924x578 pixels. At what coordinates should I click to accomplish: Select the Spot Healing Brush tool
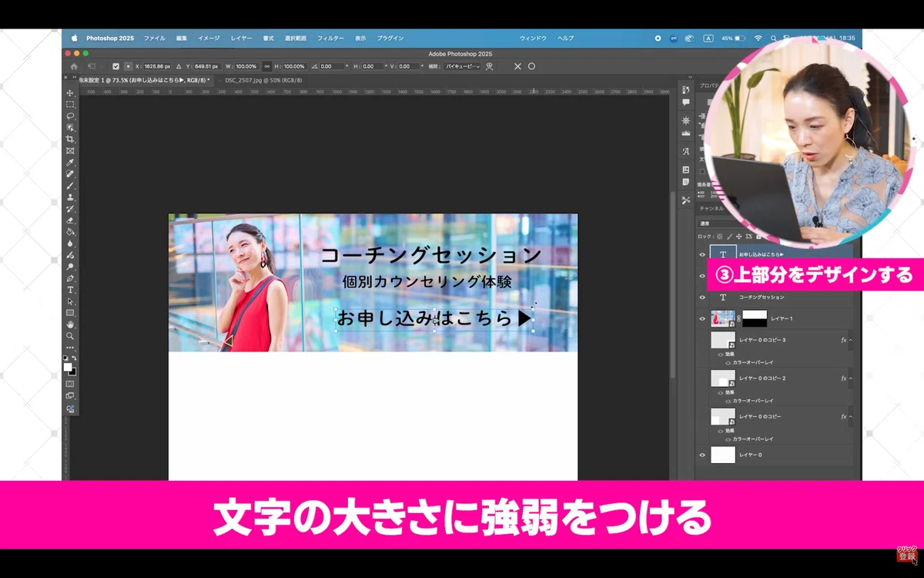(x=70, y=174)
